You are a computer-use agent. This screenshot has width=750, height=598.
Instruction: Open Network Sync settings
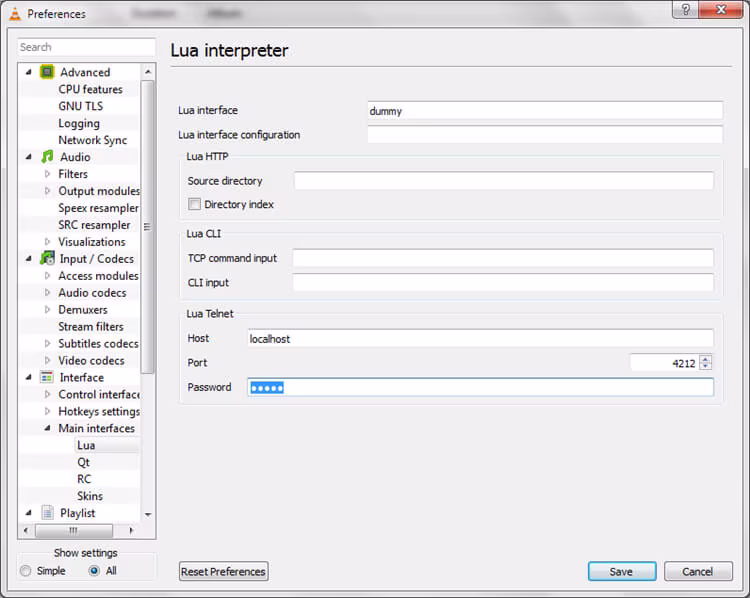point(92,140)
